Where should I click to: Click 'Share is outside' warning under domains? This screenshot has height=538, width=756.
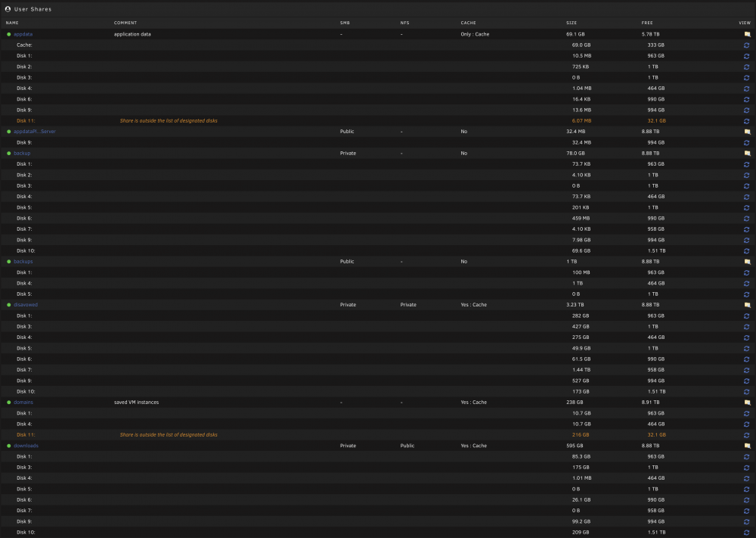pos(169,435)
